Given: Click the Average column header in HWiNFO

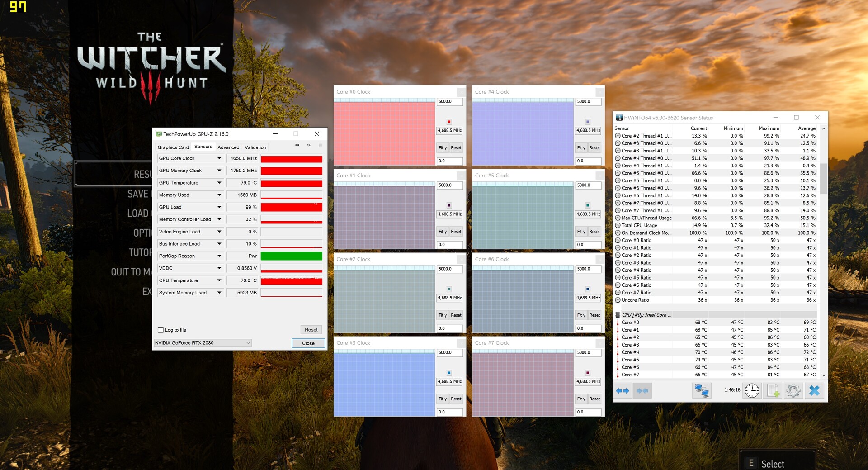Looking at the screenshot, I should point(807,128).
